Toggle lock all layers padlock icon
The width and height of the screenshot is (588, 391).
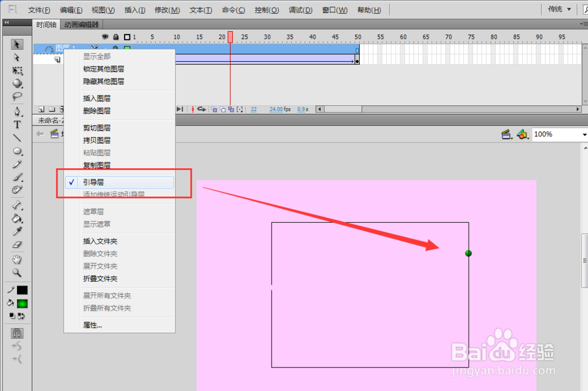coord(116,36)
